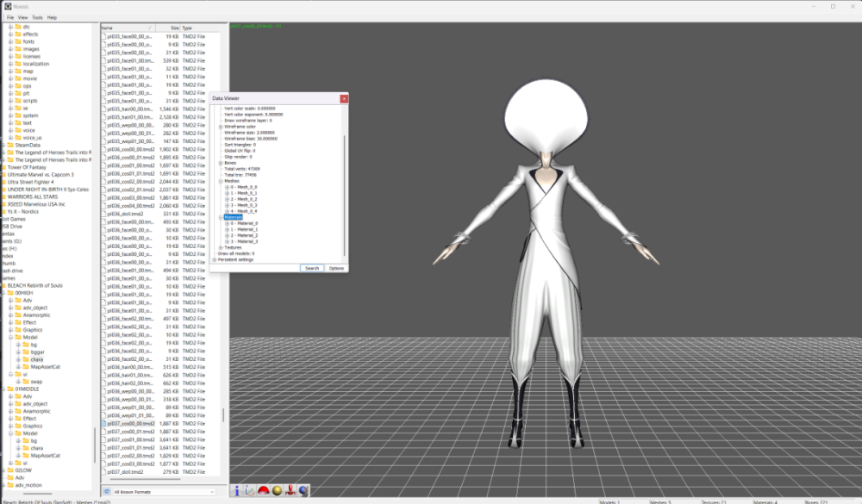Screen dimensions: 862x504
Task: Click the red stamp icon in viewport toolbar
Action: pos(290,490)
